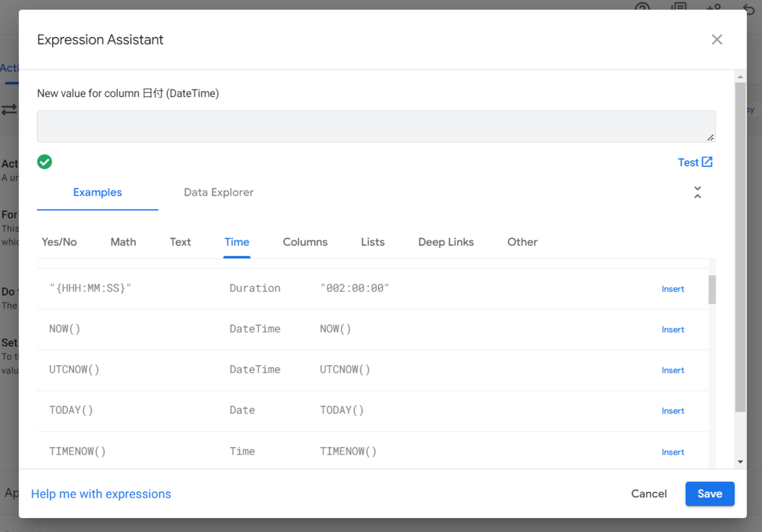Show the Math expression examples
The width and height of the screenshot is (762, 532).
[x=123, y=242]
